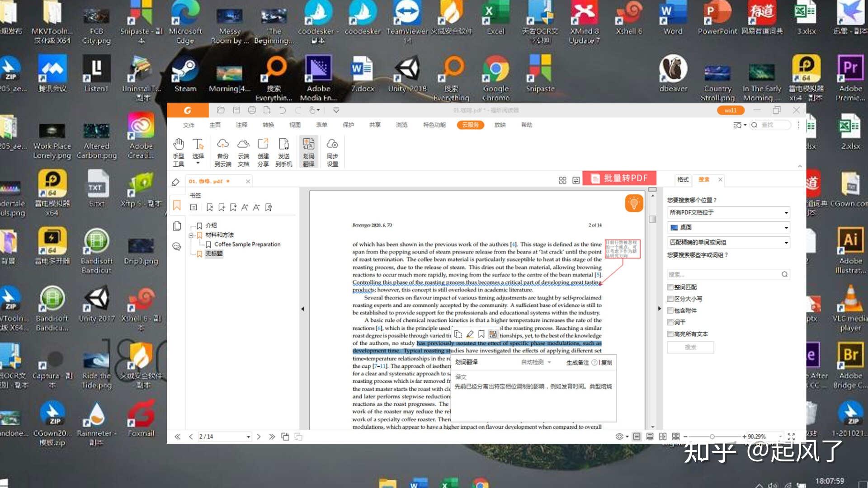Undo the last action in the title bar
This screenshot has width=868, height=488.
[x=283, y=110]
